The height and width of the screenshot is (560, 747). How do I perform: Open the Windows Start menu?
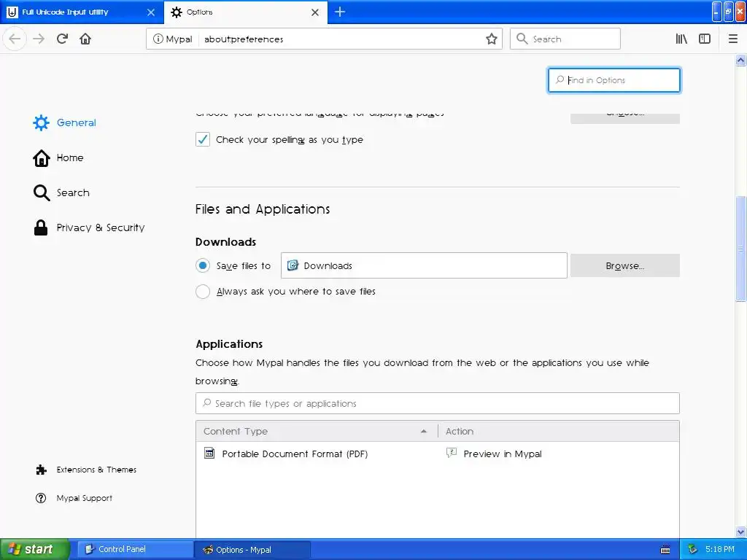pos(34,549)
